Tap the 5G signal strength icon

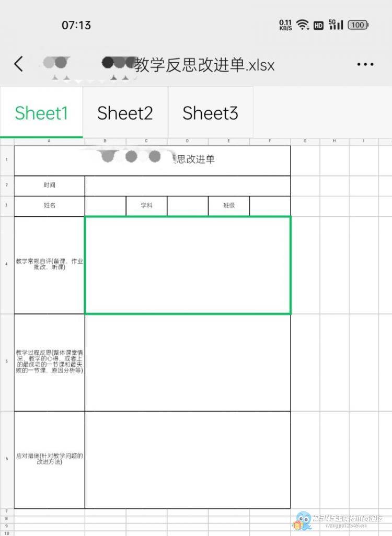(x=336, y=25)
